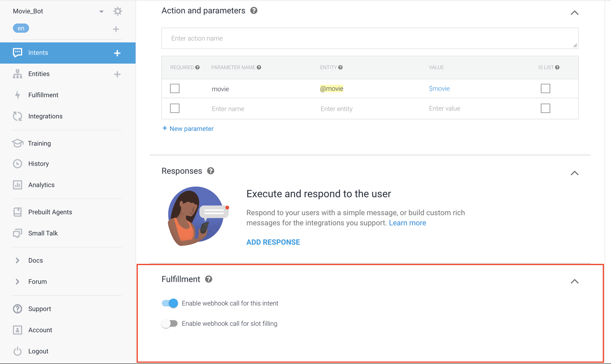
Task: Create new entity using plus icon
Action: coord(117,74)
